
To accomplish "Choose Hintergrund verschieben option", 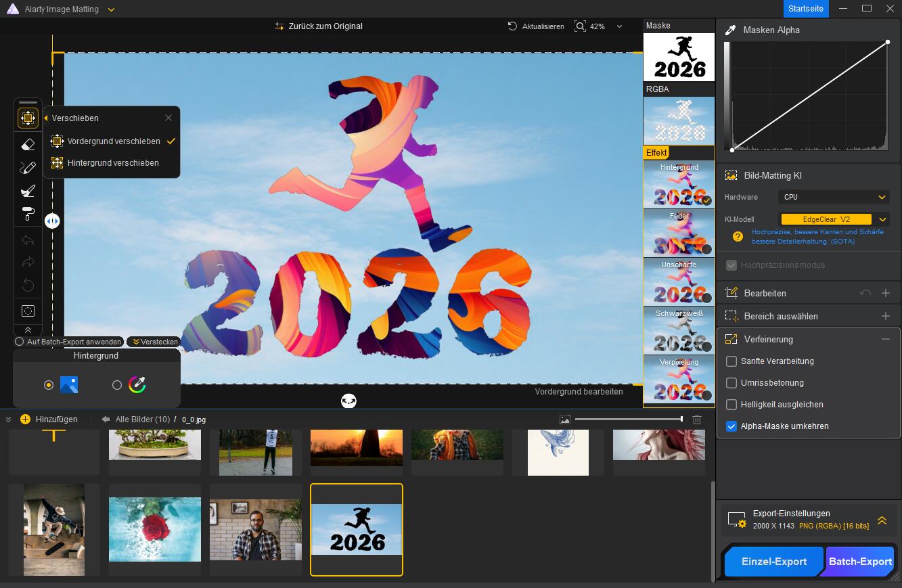I will pos(113,163).
